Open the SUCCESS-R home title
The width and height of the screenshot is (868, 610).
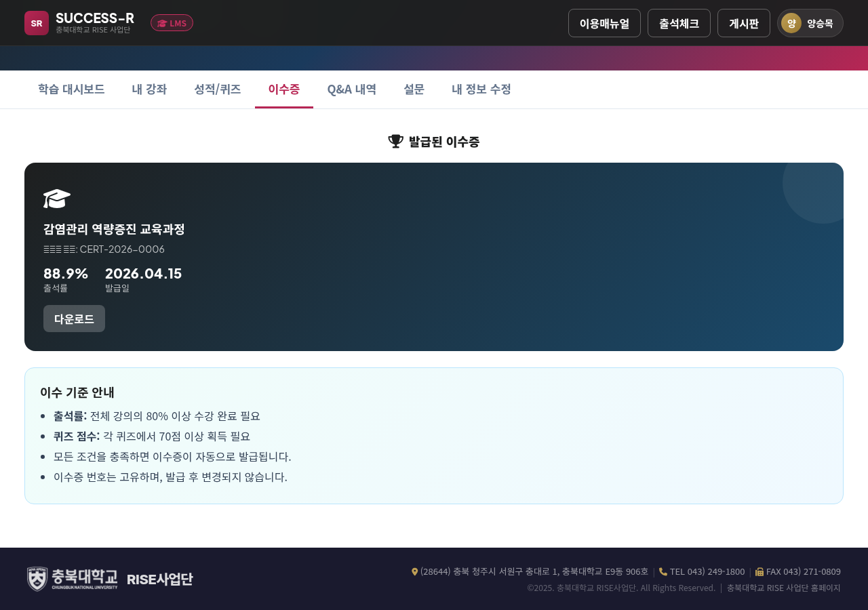click(x=95, y=18)
